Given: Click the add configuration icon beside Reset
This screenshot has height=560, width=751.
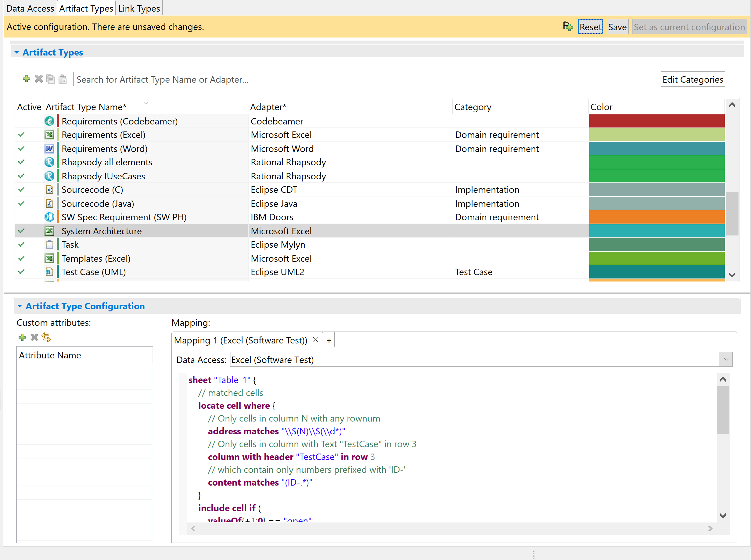Looking at the screenshot, I should pos(568,27).
